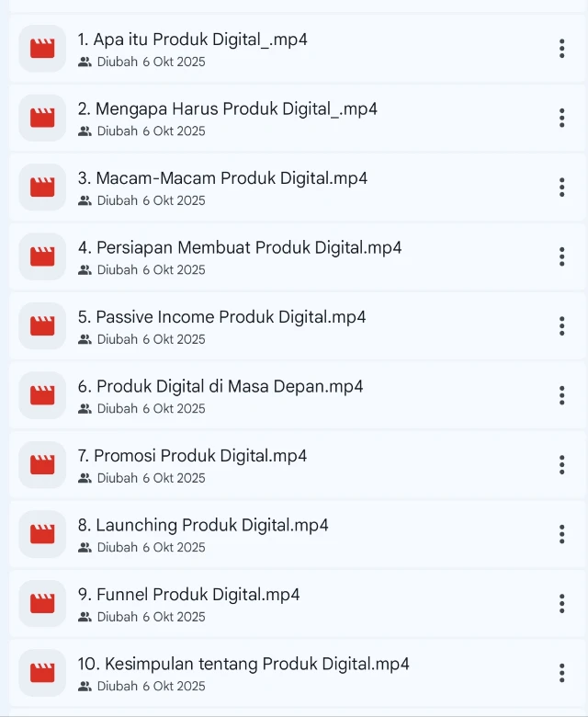Click video icon of 7. Promosi Produk Digital.mp4
This screenshot has height=717, width=588.
point(42,465)
